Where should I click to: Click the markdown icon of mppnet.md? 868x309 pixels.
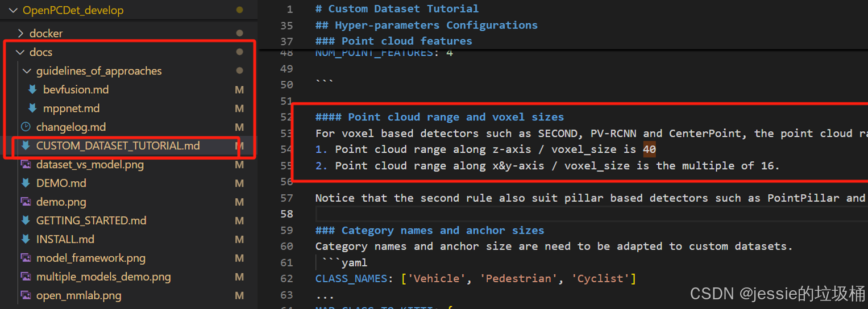(x=32, y=108)
